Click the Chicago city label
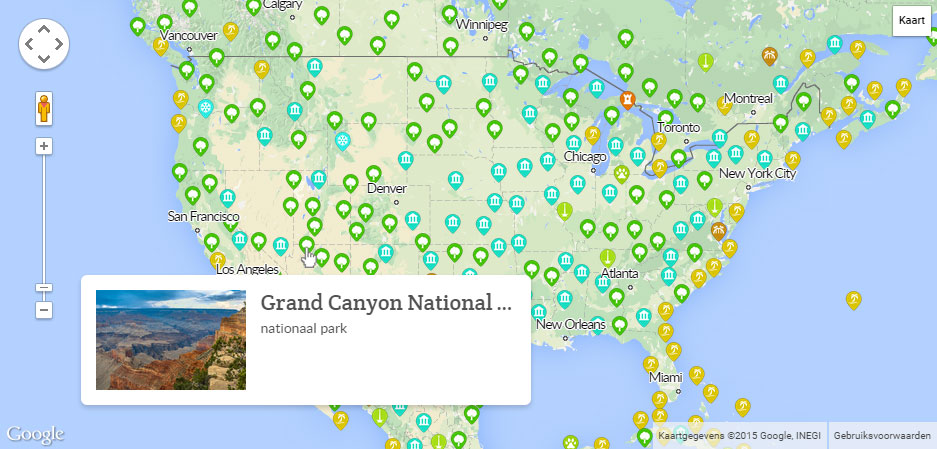Image resolution: width=937 pixels, height=449 pixels. [x=585, y=157]
